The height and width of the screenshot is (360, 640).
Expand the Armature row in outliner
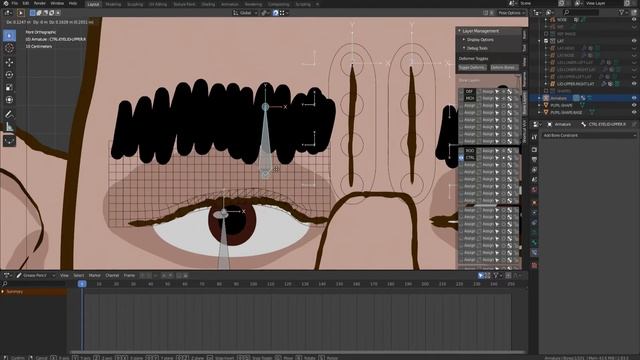540,98
